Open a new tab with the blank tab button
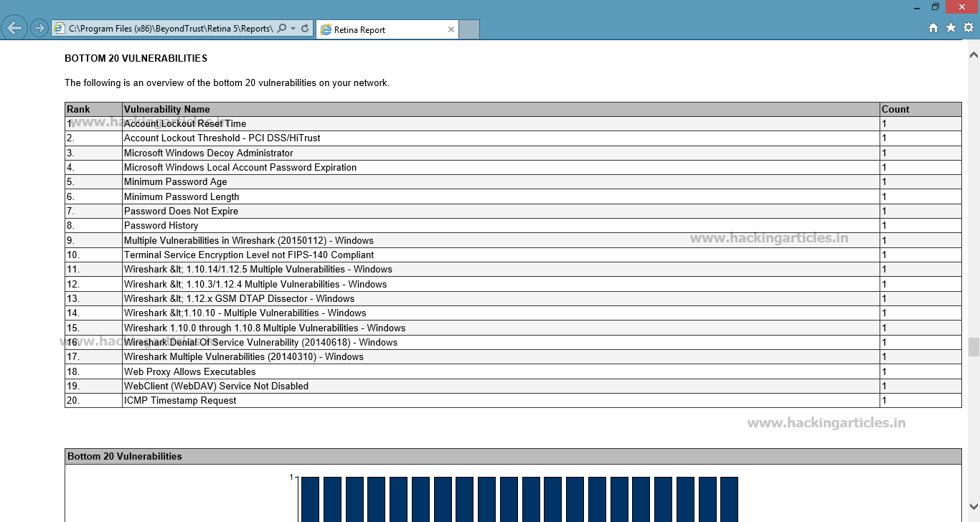 point(469,29)
